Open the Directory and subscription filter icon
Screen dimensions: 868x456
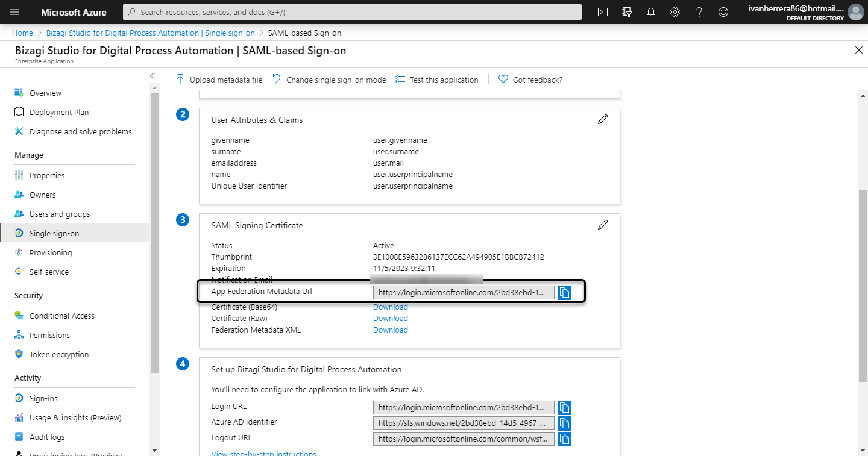[627, 12]
